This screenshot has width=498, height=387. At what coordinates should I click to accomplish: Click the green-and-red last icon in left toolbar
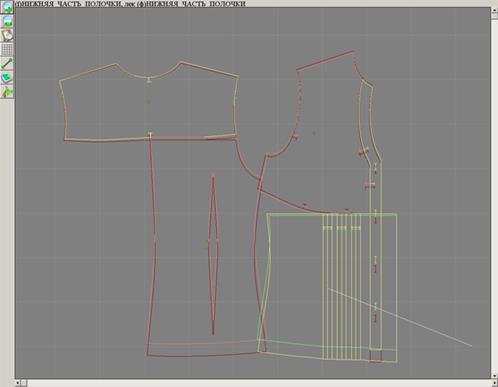click(x=7, y=91)
